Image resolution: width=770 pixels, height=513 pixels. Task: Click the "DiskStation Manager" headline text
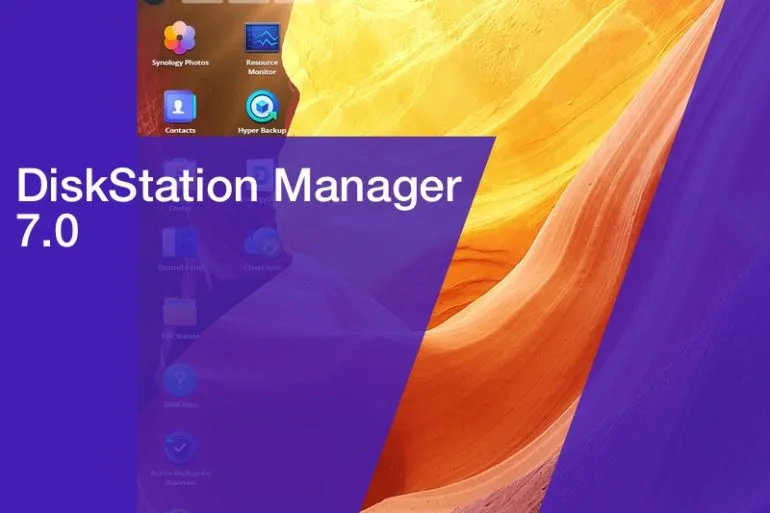point(239,187)
